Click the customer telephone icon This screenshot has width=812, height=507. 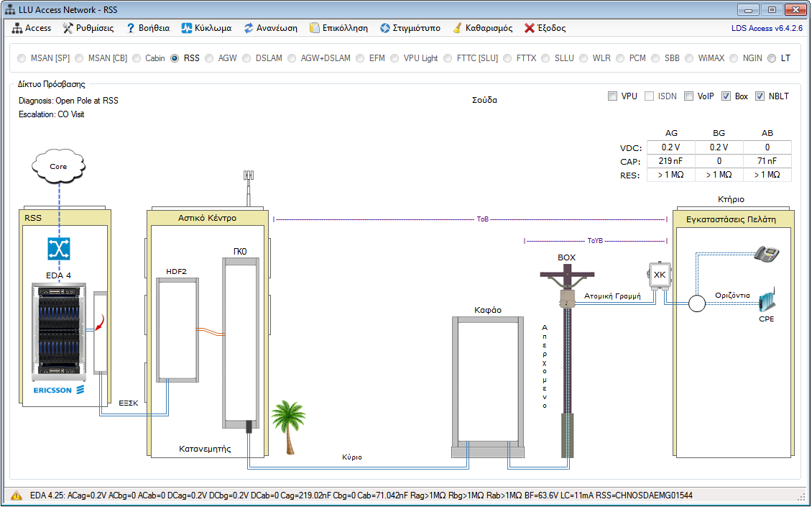coord(766,254)
